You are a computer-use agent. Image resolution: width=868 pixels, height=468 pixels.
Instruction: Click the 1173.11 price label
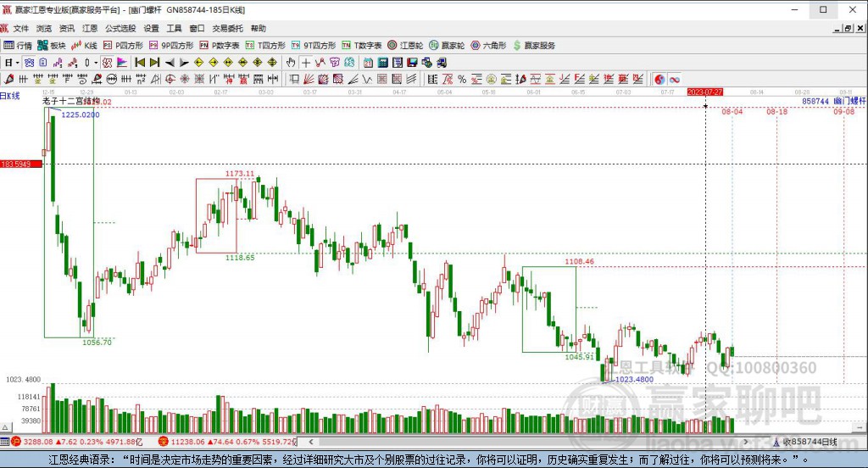coord(240,173)
